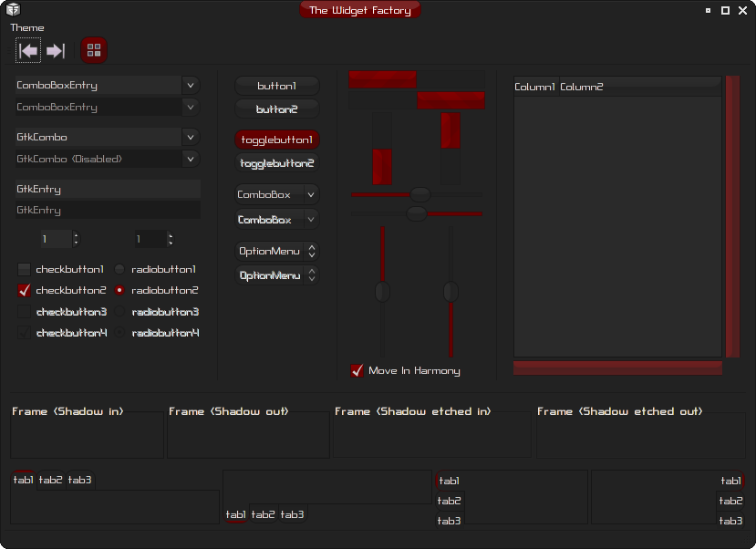Expand the first ComboBoxEntry dropdown arrow
The height and width of the screenshot is (549, 756).
pos(191,86)
